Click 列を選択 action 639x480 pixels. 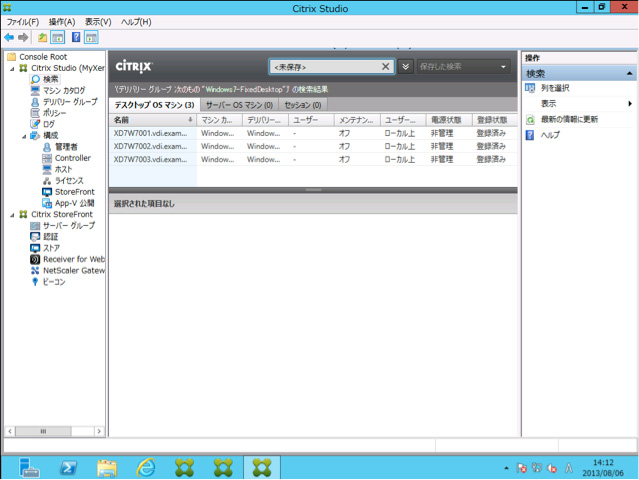point(555,88)
